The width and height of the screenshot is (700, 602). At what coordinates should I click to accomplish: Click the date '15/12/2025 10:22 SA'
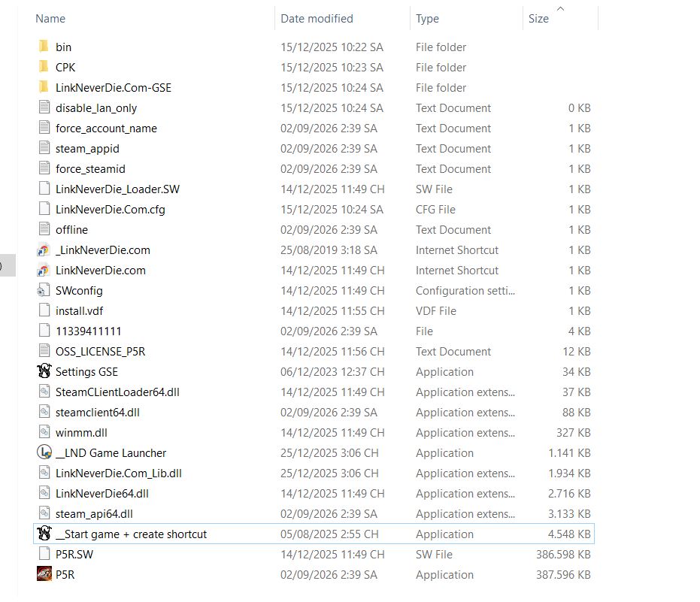(332, 47)
